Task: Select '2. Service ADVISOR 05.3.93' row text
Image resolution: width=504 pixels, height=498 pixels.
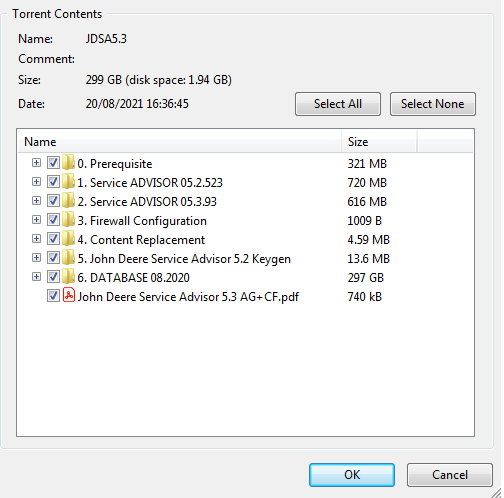Action: 147,202
